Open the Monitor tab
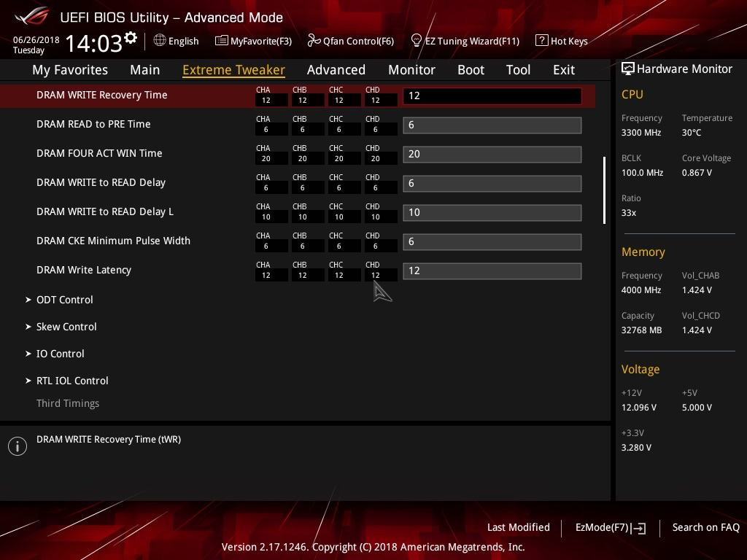The image size is (747, 560). coord(411,70)
